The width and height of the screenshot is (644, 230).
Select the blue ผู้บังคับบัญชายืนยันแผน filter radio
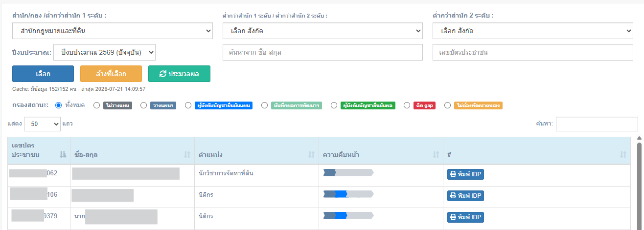[x=188, y=105]
